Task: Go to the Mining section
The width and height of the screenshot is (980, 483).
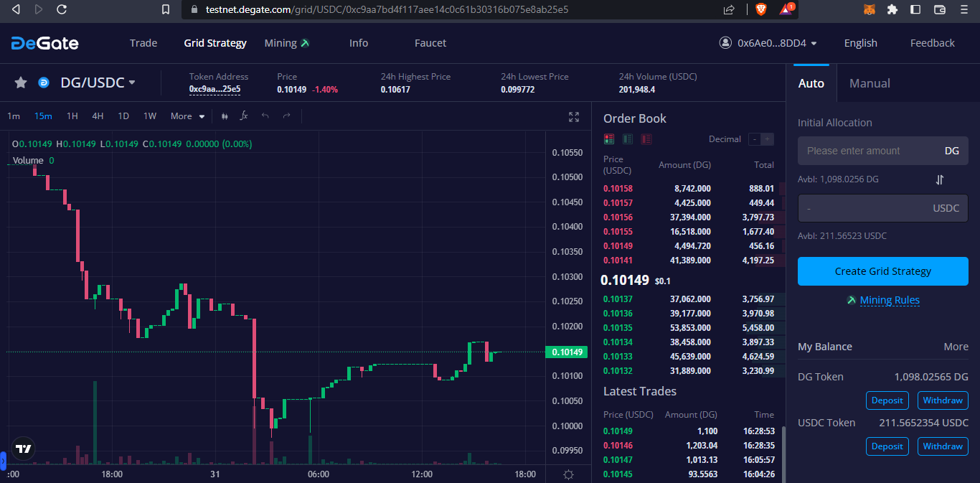Action: pos(287,43)
